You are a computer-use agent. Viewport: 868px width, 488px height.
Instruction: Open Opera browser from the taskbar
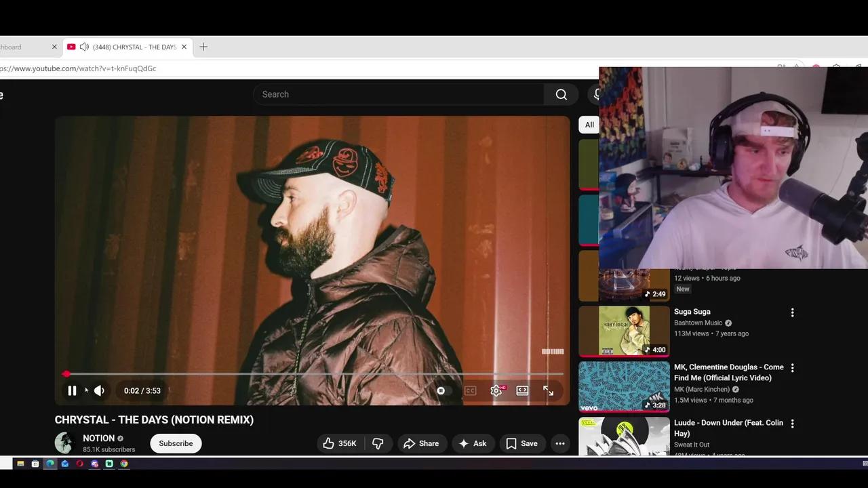coord(79,464)
